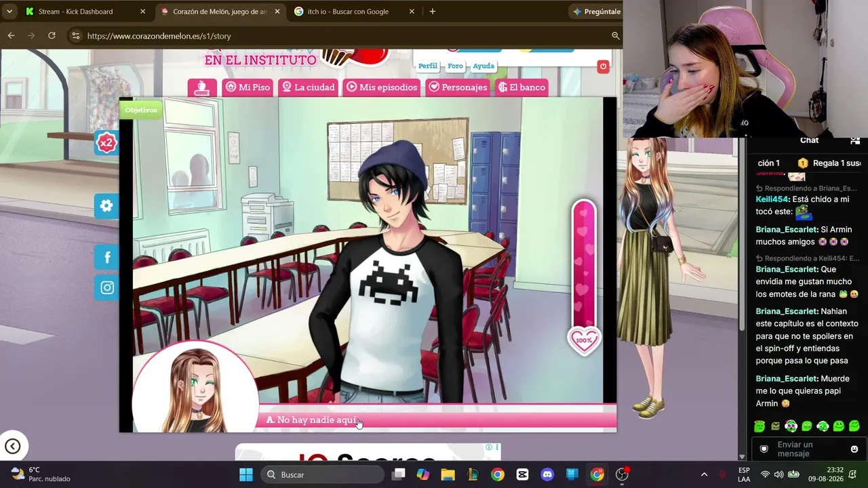This screenshot has height=488, width=868.
Task: Open El banco menu
Action: (x=521, y=87)
